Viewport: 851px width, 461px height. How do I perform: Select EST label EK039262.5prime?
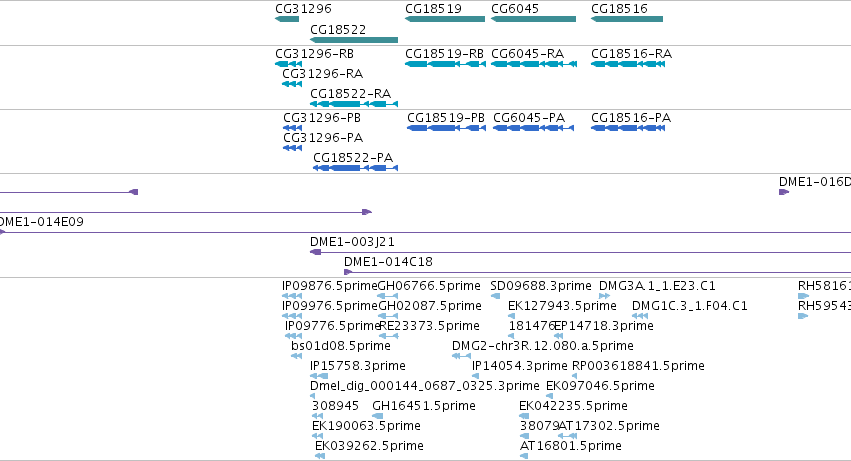[370, 446]
